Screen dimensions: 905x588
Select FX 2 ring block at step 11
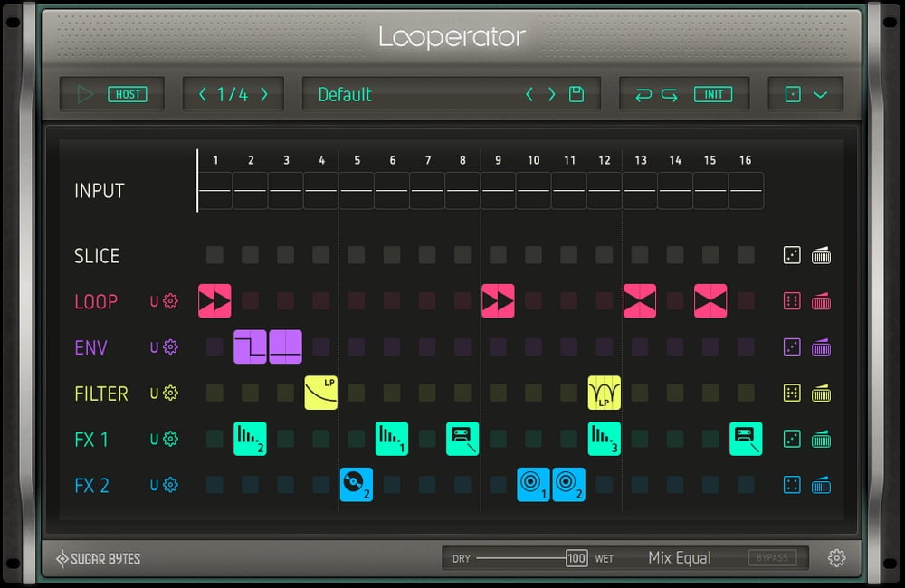pos(569,485)
